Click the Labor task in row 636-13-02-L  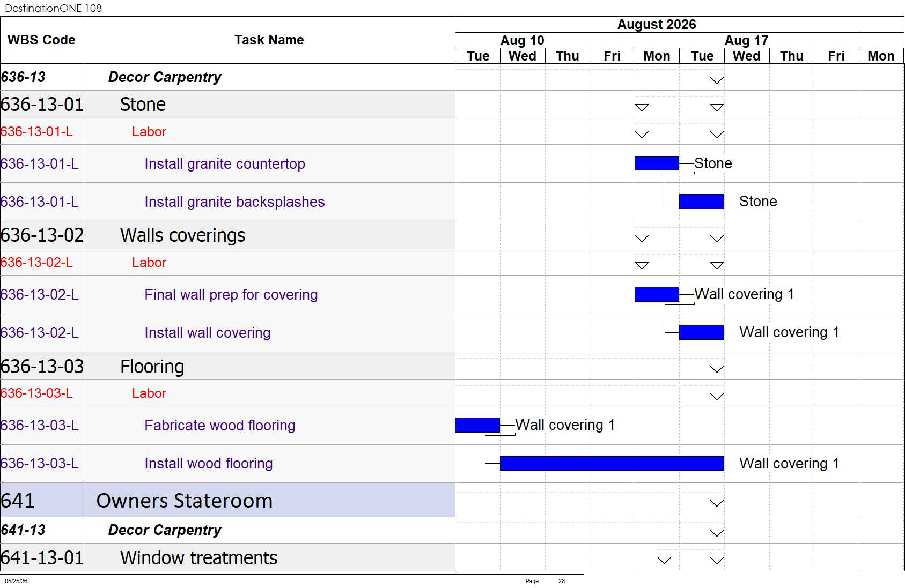tap(149, 263)
